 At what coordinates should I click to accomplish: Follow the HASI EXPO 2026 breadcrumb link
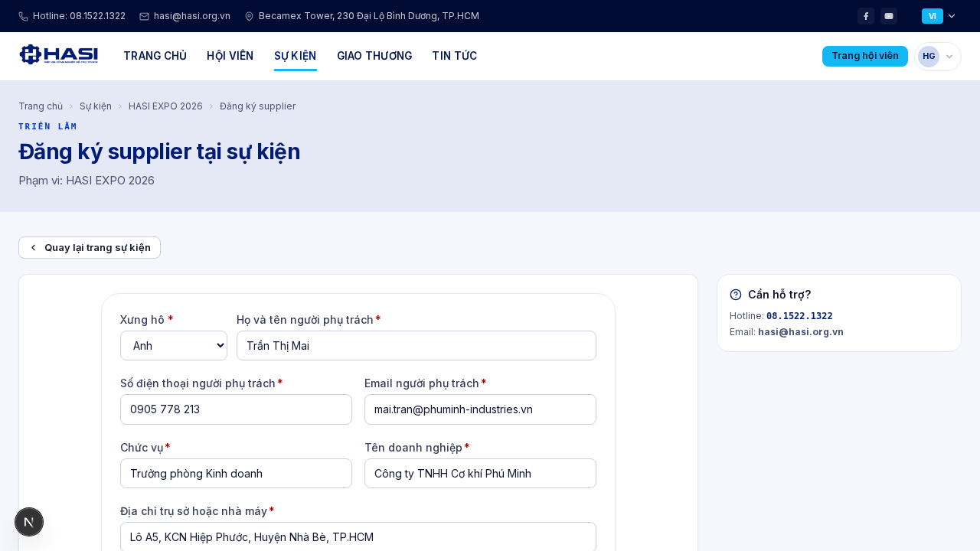(165, 106)
